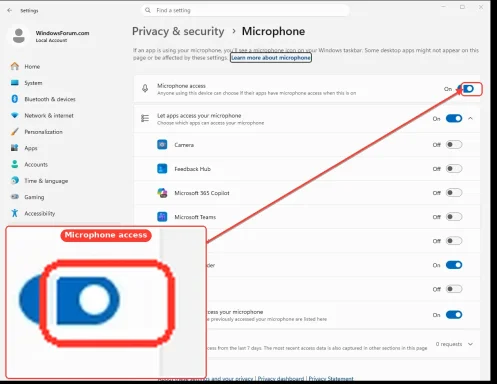Click the 0 requests text
497x384 pixels.
pyautogui.click(x=449, y=344)
